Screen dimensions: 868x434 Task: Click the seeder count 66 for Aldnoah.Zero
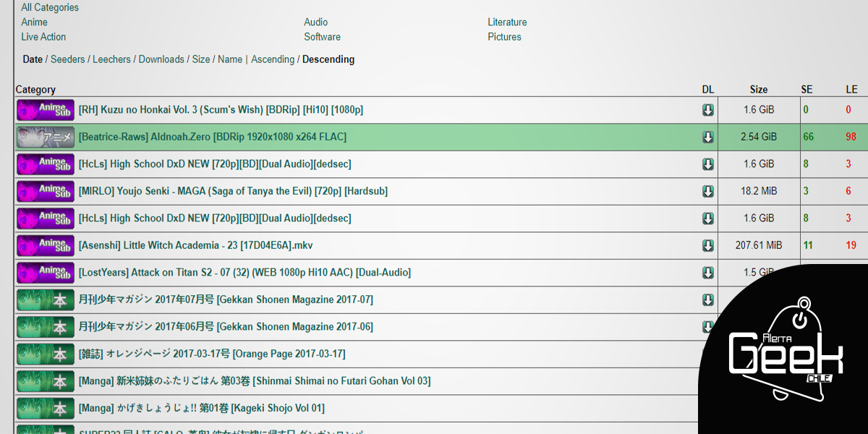(x=809, y=137)
